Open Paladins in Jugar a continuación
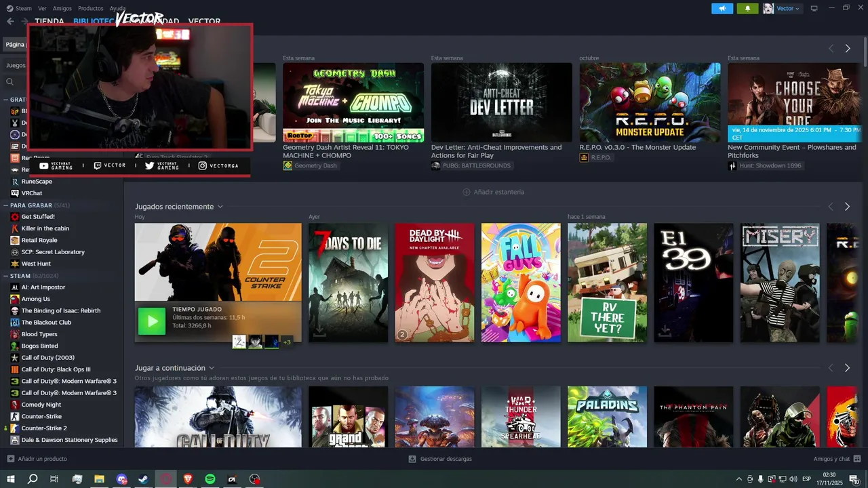Screen dimensions: 868x488 click(x=607, y=417)
